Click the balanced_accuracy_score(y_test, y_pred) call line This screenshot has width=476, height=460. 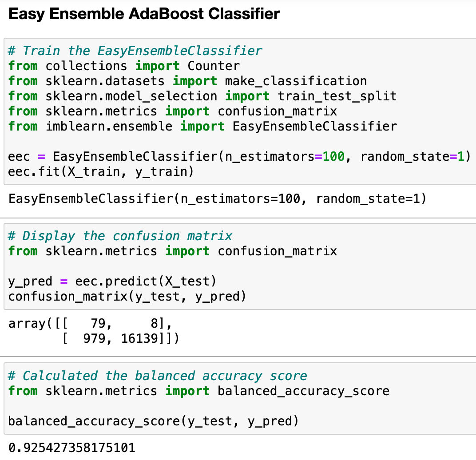[x=153, y=421]
